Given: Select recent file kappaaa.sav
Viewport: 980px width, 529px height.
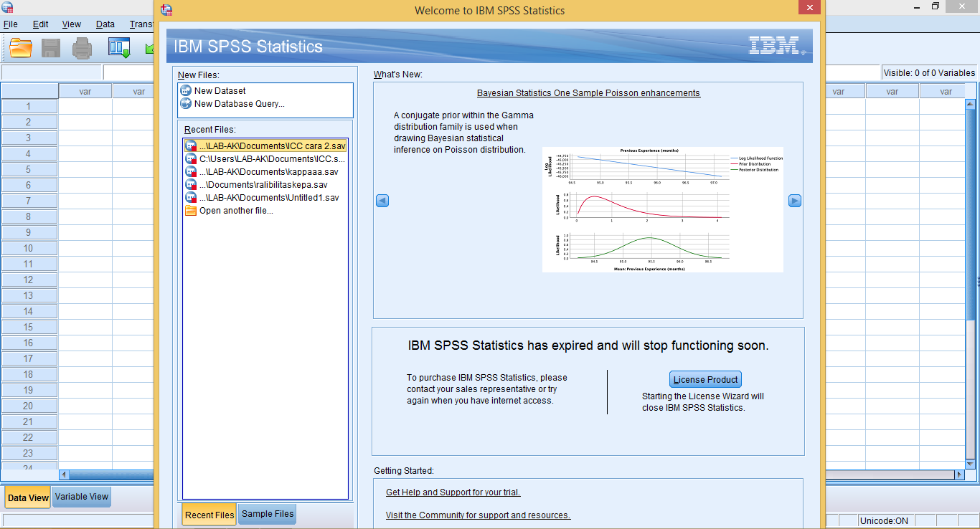Looking at the screenshot, I should click(265, 172).
